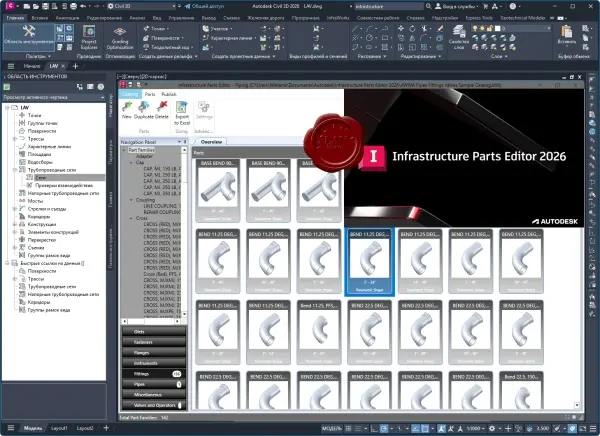Click the Flanges category button
Image resolution: width=600 pixels, height=436 pixels.
[x=154, y=353]
